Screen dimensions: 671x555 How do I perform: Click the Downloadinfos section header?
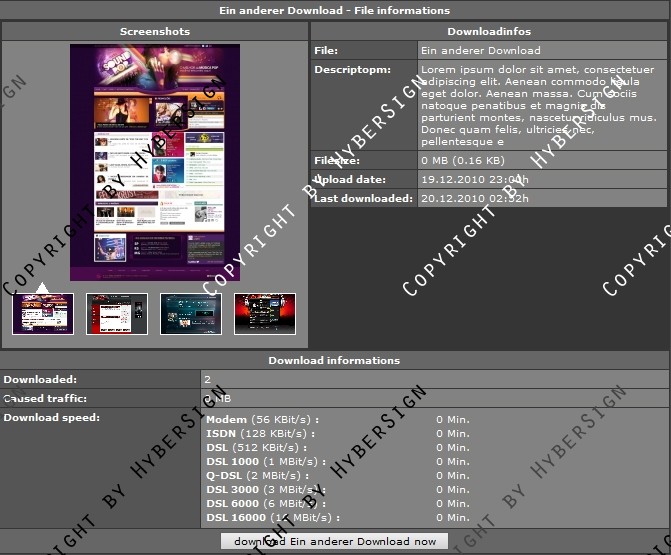(489, 32)
